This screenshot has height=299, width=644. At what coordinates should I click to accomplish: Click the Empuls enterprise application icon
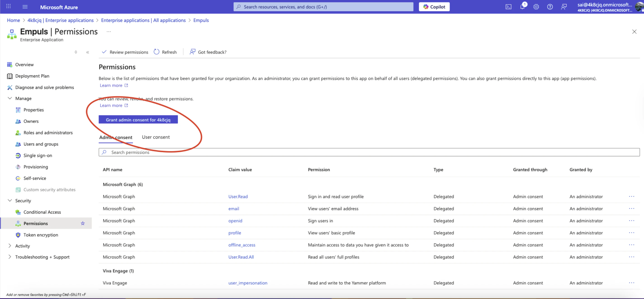[12, 34]
